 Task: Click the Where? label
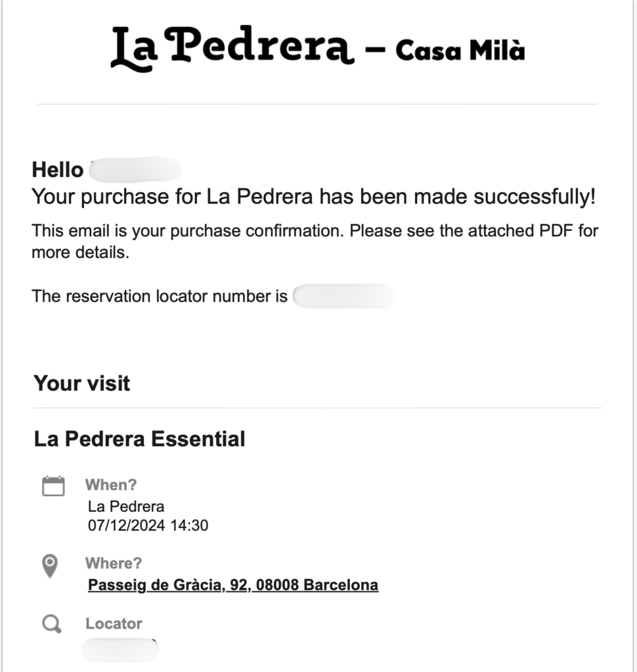113,563
